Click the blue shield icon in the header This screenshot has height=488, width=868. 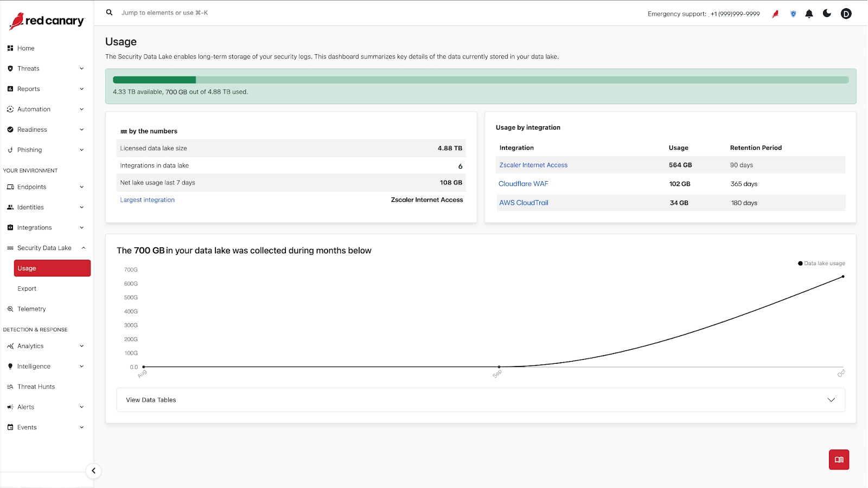(x=793, y=14)
